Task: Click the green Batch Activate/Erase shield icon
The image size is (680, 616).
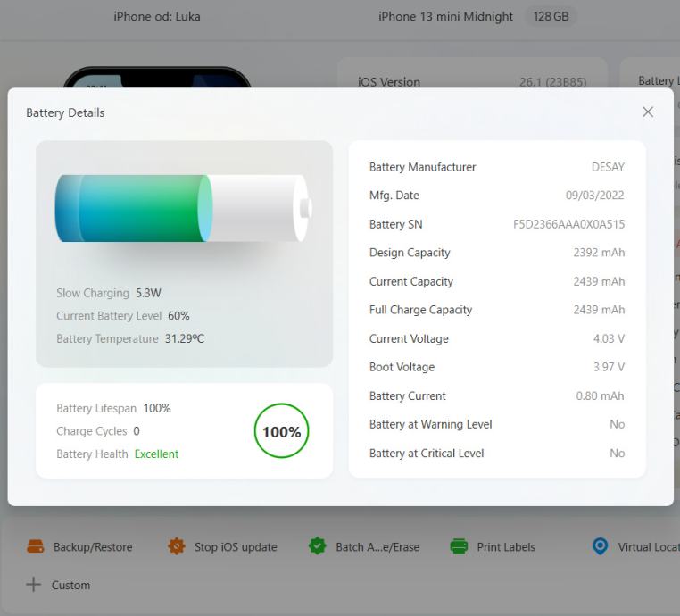Action: (318, 545)
